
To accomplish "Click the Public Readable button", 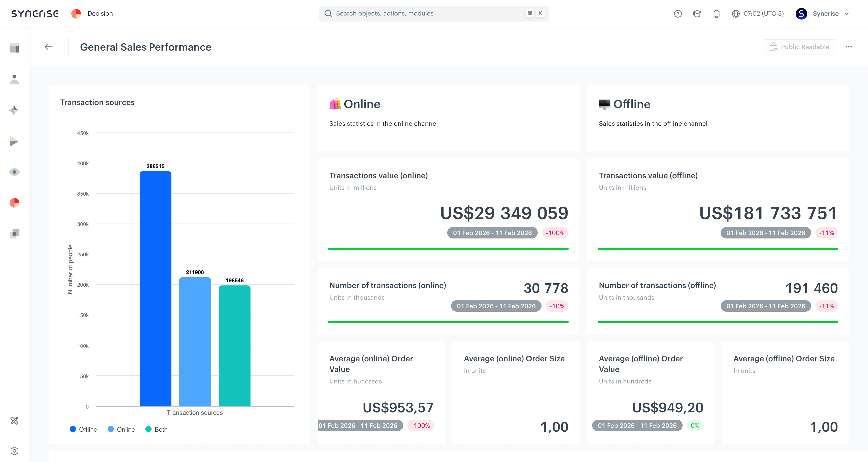I will point(799,47).
